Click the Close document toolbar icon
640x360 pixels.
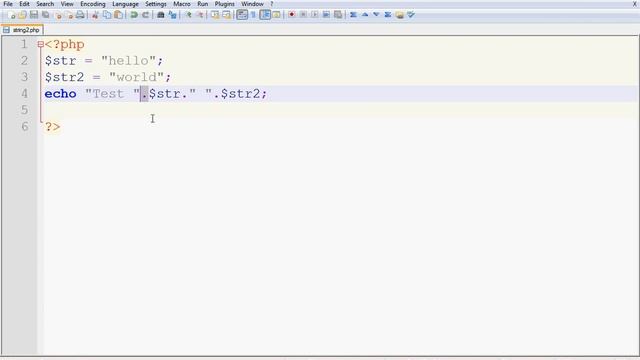[58, 15]
